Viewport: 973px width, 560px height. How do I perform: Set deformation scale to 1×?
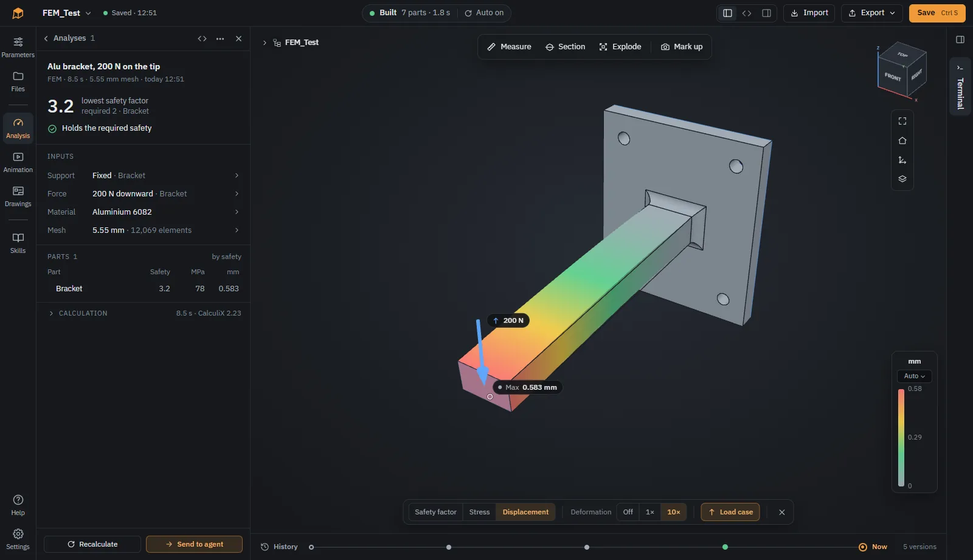point(649,512)
